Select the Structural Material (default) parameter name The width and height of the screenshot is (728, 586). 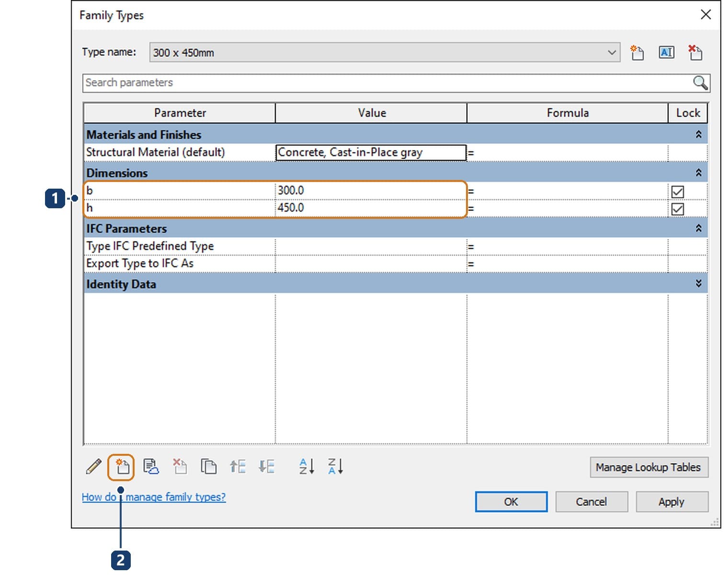(x=155, y=152)
